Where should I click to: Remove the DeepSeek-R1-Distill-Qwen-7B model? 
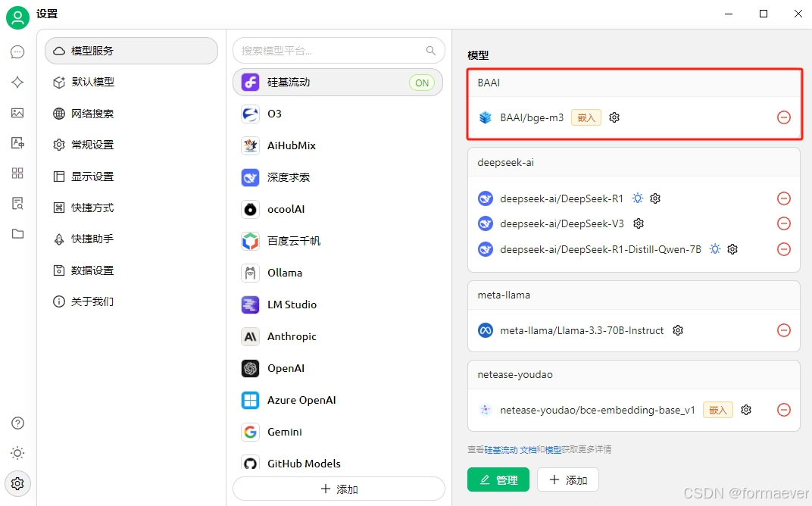784,249
